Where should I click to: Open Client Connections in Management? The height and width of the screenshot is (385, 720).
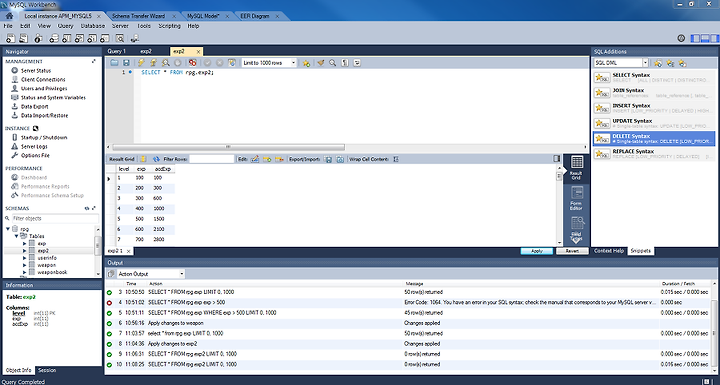pos(43,79)
